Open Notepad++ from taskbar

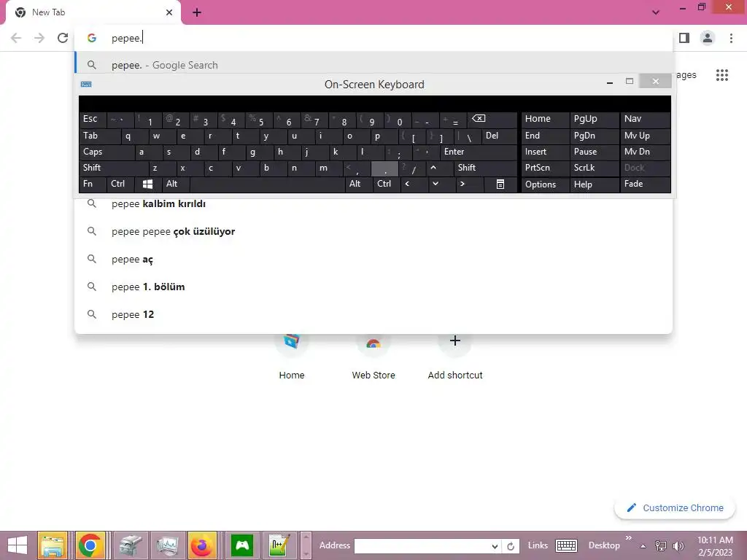coord(279,545)
